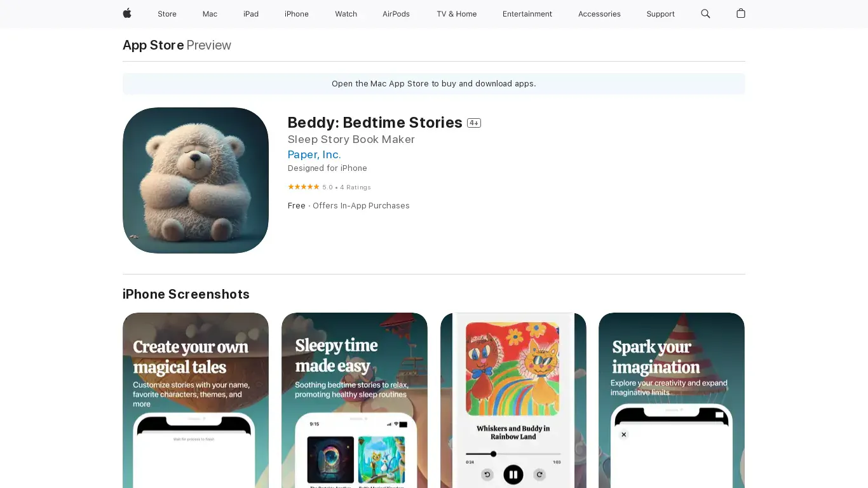Click the Apple logo icon
This screenshot has height=488, width=868.
pos(127,13)
